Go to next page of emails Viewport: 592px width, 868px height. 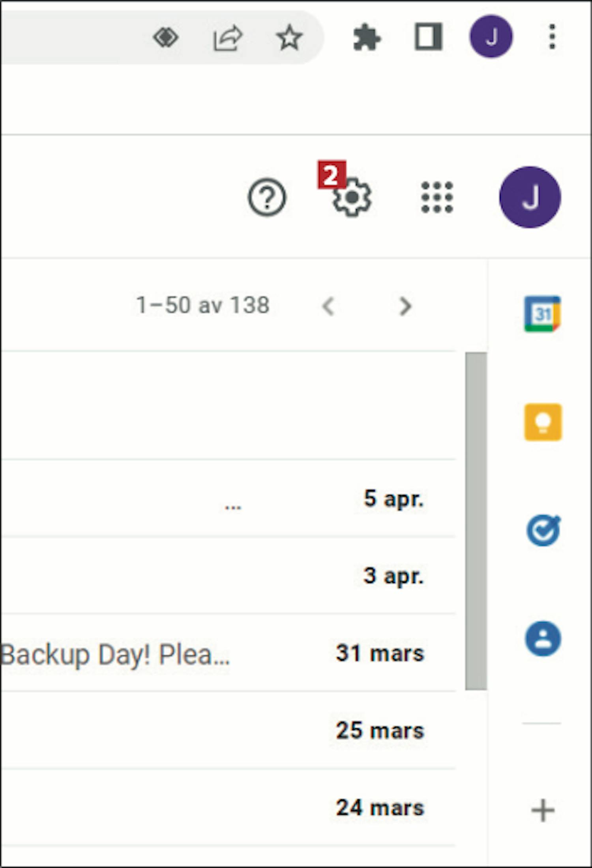coord(405,306)
